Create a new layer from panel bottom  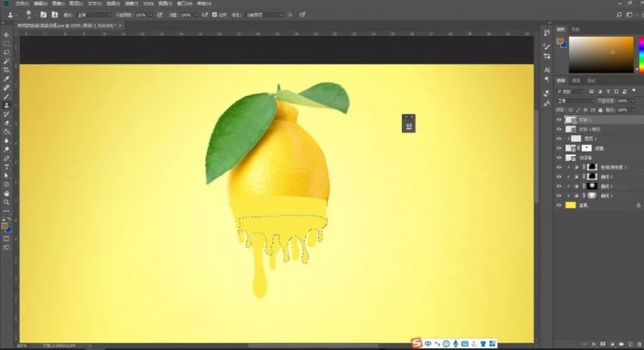[630, 344]
